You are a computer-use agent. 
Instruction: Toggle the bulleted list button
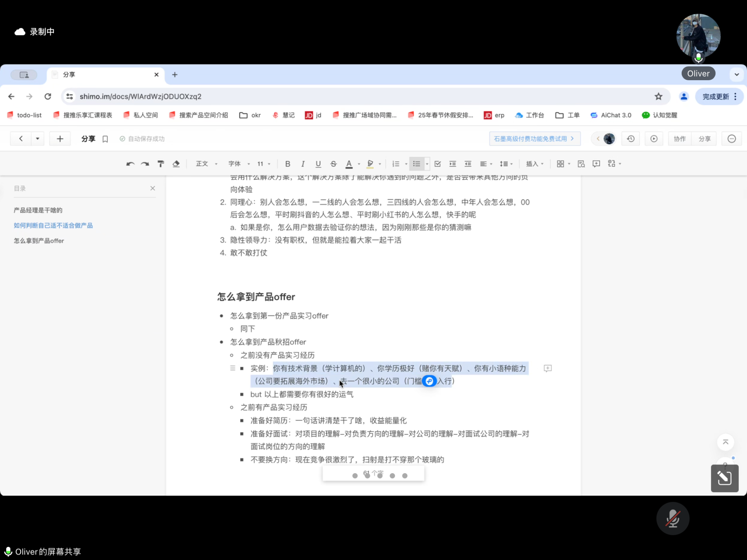(x=417, y=164)
